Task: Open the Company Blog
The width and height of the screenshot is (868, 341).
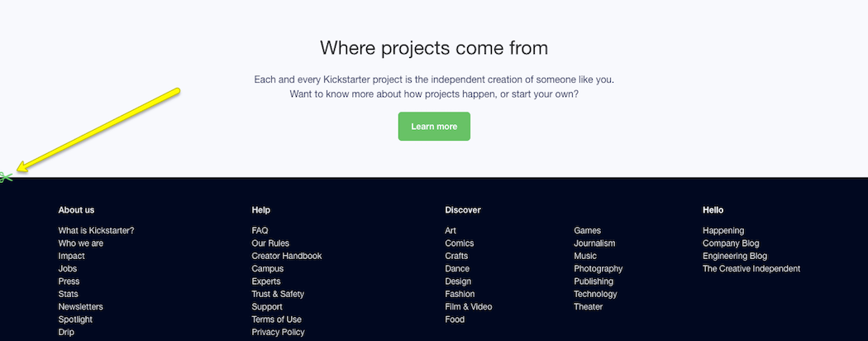Action: [731, 243]
